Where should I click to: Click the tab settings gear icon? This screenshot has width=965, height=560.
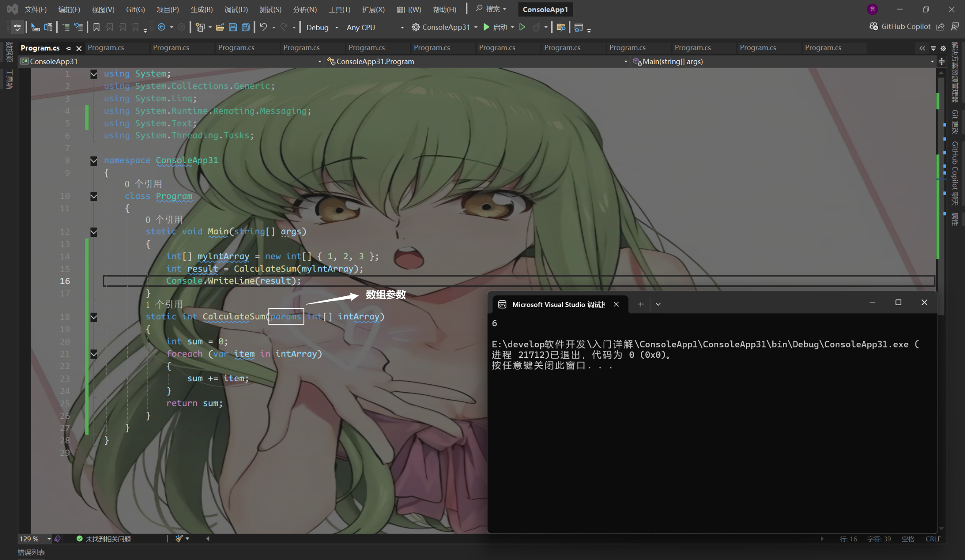point(943,48)
